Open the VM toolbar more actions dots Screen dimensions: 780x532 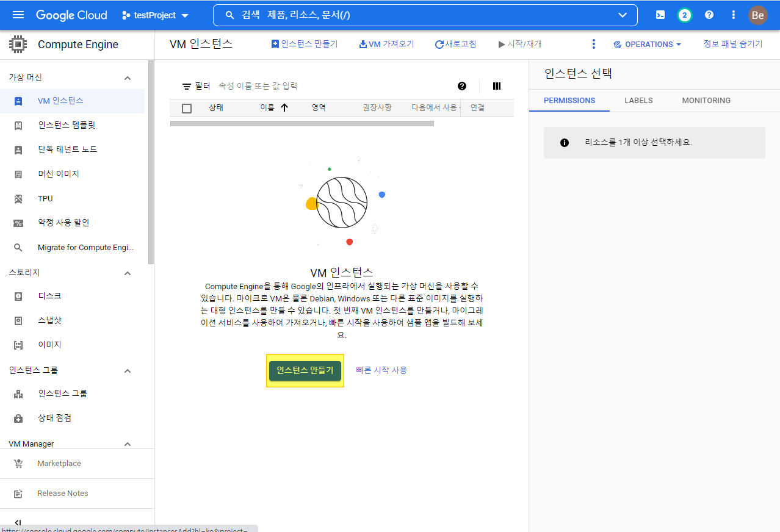click(594, 44)
